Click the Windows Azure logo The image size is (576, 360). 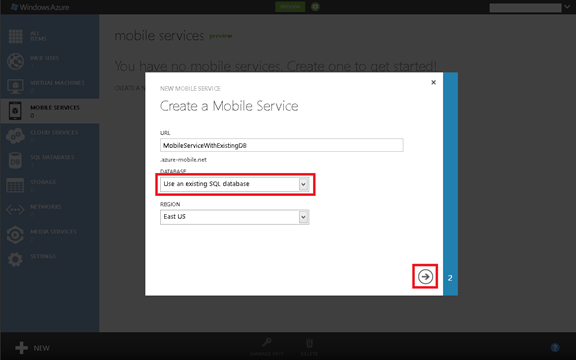tap(40, 7)
